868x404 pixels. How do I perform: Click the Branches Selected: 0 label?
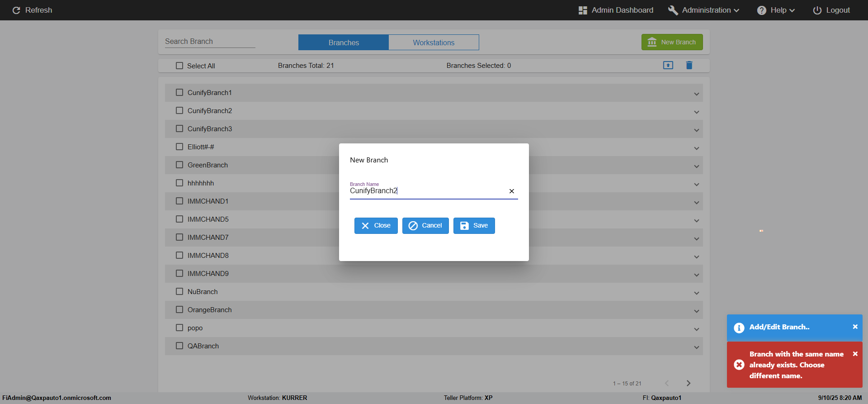click(479, 66)
